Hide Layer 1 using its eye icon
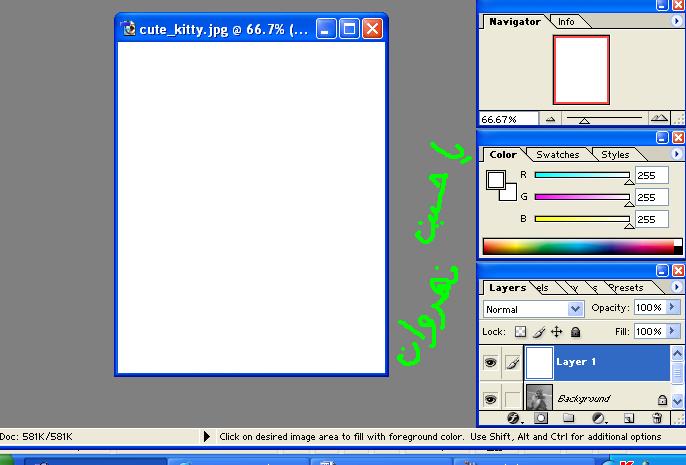The height and width of the screenshot is (465, 686). 490,363
